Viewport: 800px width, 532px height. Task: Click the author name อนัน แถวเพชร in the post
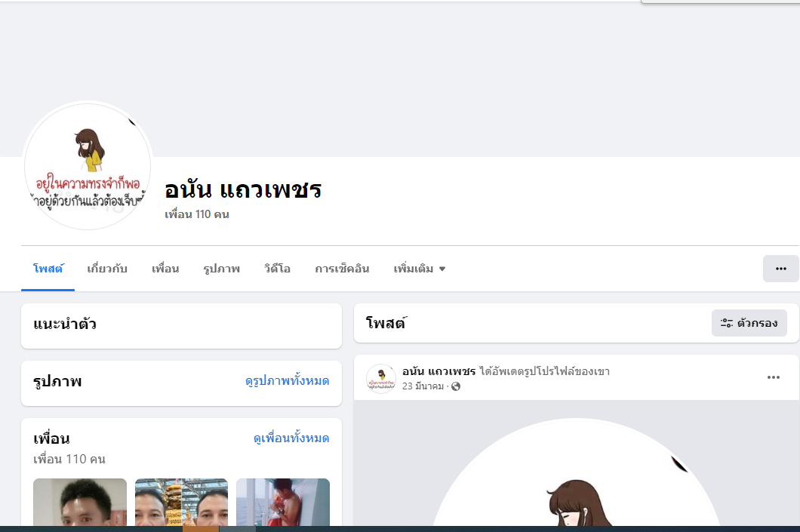(x=438, y=371)
